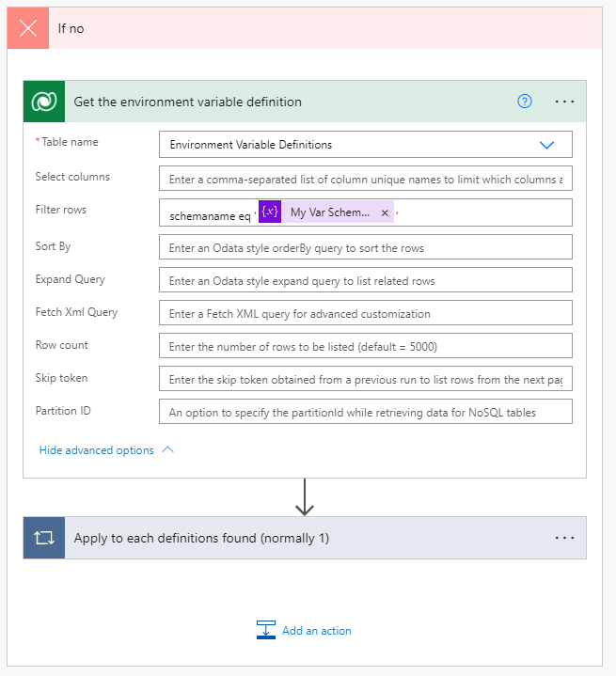Click the 'If no' red X icon
Screen dimensions: 616x676
(28, 28)
